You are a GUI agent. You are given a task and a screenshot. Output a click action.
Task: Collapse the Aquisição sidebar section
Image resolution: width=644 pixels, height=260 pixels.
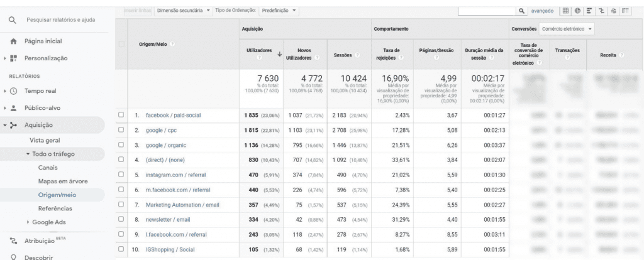point(5,125)
